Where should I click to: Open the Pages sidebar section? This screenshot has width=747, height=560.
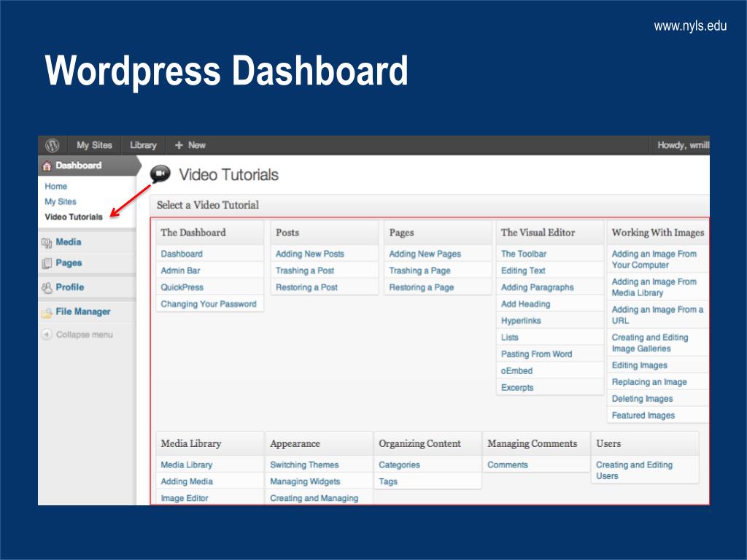coord(69,262)
